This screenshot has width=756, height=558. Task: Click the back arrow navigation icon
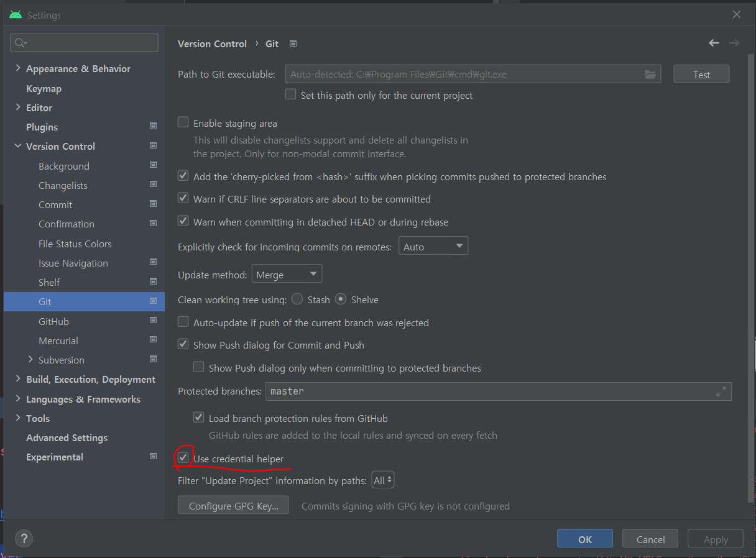714,43
